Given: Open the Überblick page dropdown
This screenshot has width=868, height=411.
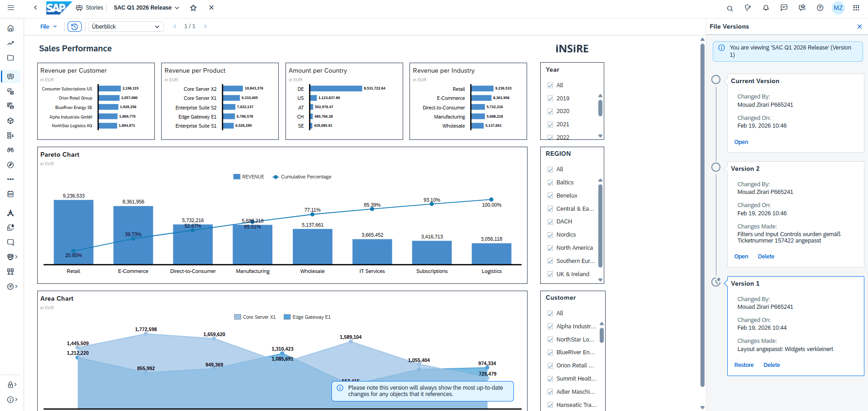Looking at the screenshot, I should [x=126, y=27].
